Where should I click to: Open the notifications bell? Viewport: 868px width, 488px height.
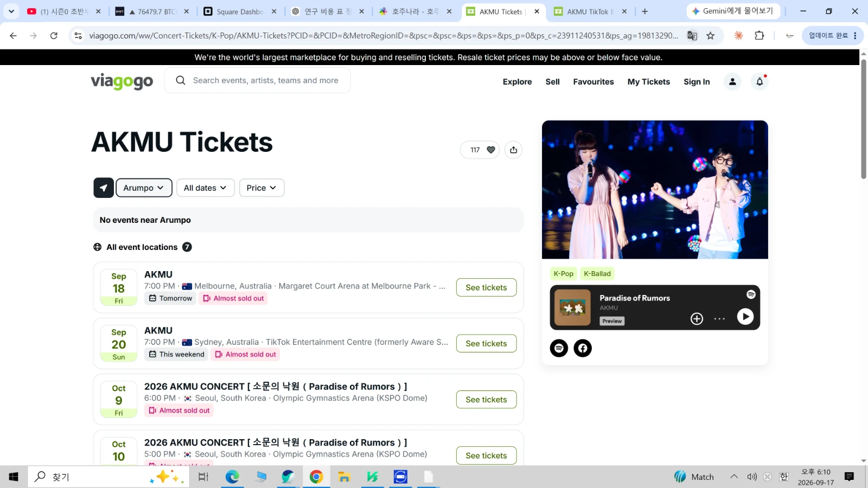point(759,81)
